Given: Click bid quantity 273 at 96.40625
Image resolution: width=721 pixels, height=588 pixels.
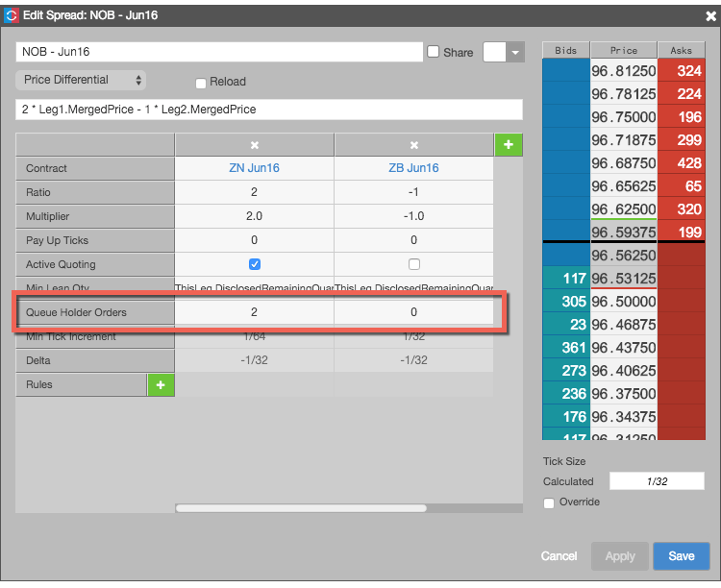Looking at the screenshot, I should tap(566, 370).
